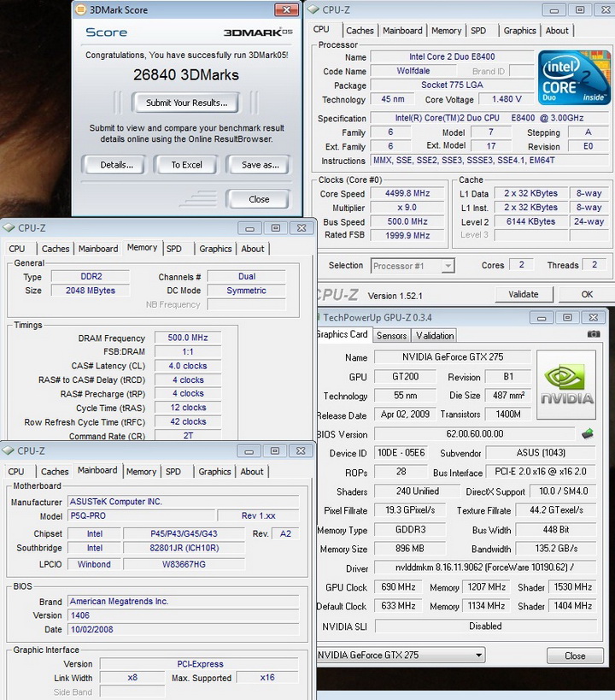Click Close button in GPU-Z
This screenshot has height=700, width=615.
(575, 656)
